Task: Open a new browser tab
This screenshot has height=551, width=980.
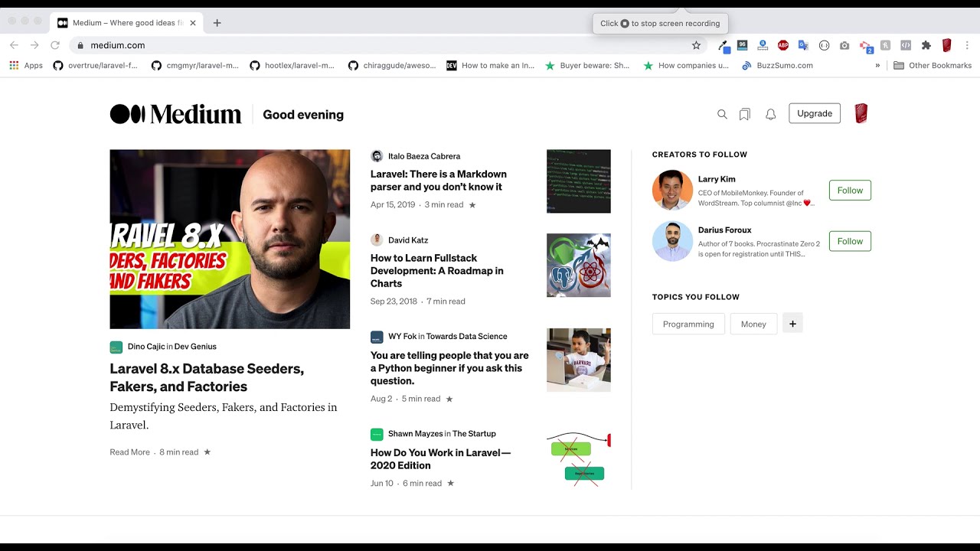Action: point(217,23)
